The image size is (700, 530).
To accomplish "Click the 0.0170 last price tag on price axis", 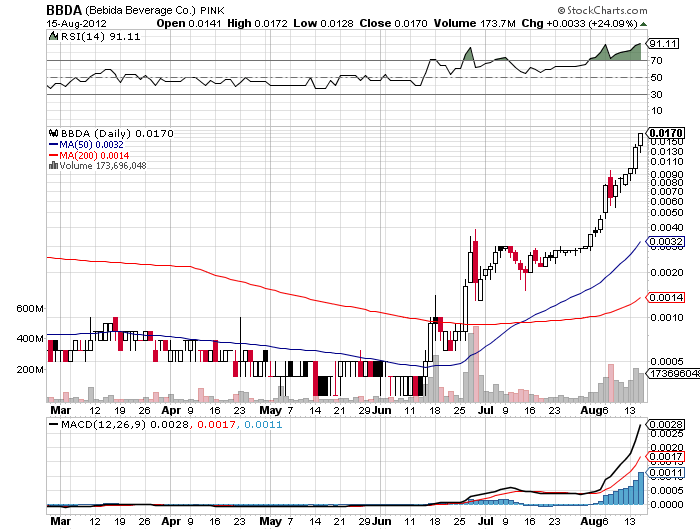I will (665, 133).
